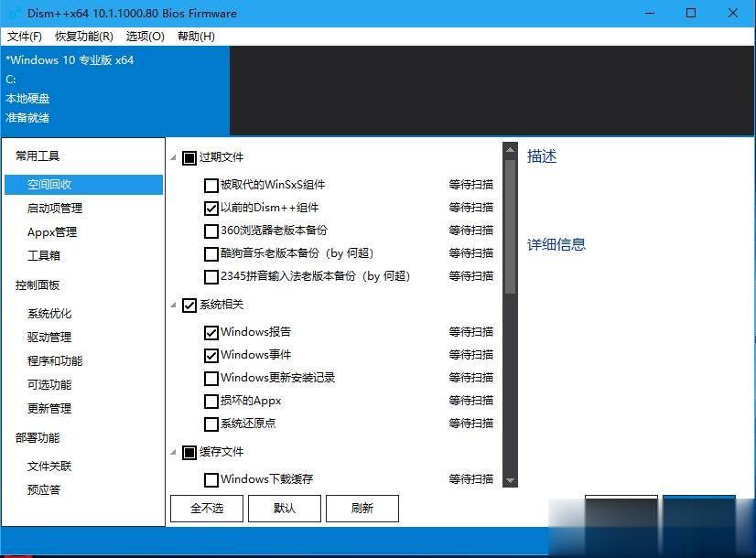Collapse the 系统相关 section
756x558 pixels.
172,305
